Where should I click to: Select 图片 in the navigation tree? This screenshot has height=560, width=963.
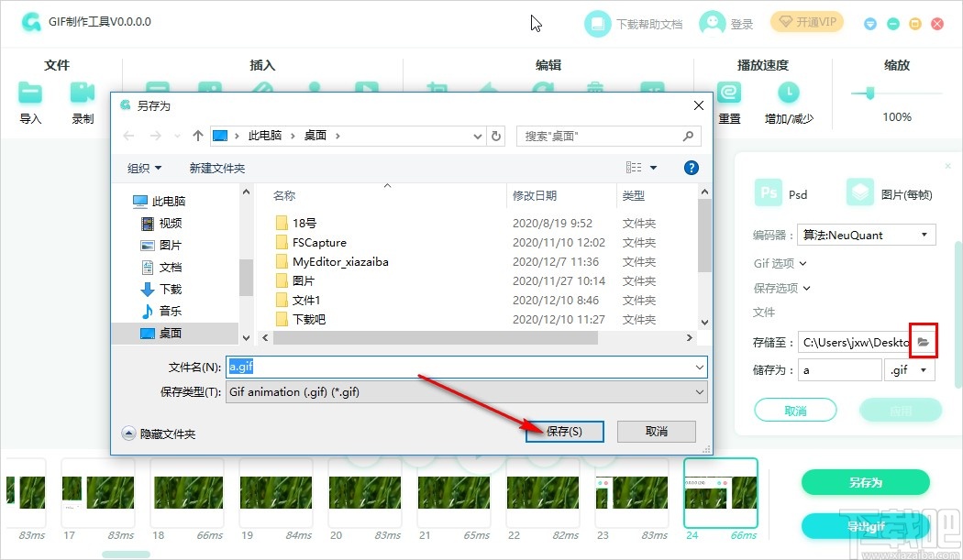(170, 245)
